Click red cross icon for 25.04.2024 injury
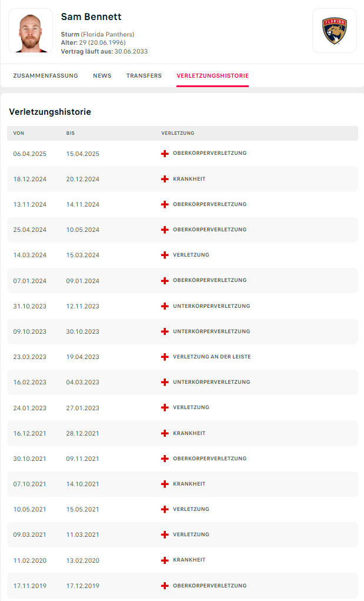Image resolution: width=364 pixels, height=601 pixels. (165, 230)
